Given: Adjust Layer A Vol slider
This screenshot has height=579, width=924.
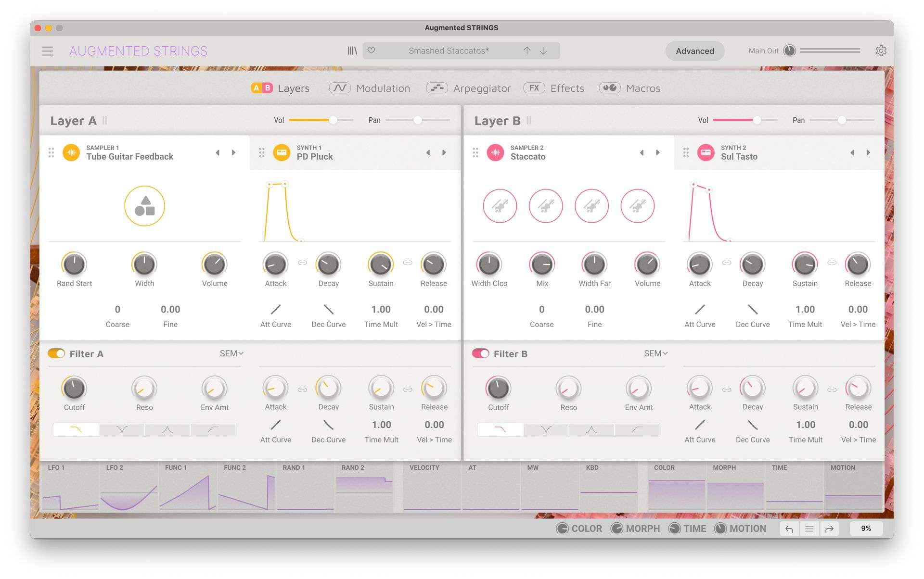Looking at the screenshot, I should click(x=321, y=120).
